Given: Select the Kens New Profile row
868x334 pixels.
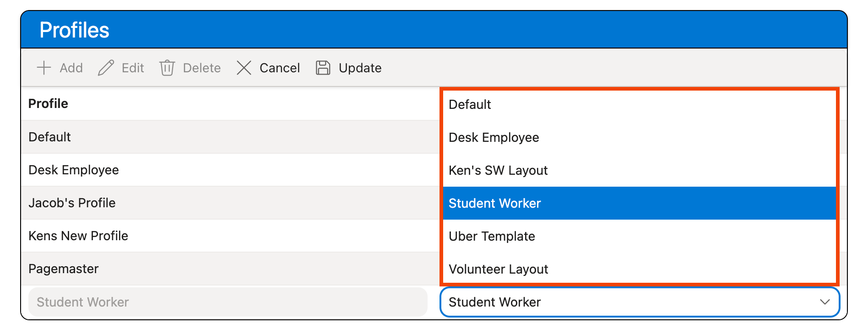Looking at the screenshot, I should (78, 236).
